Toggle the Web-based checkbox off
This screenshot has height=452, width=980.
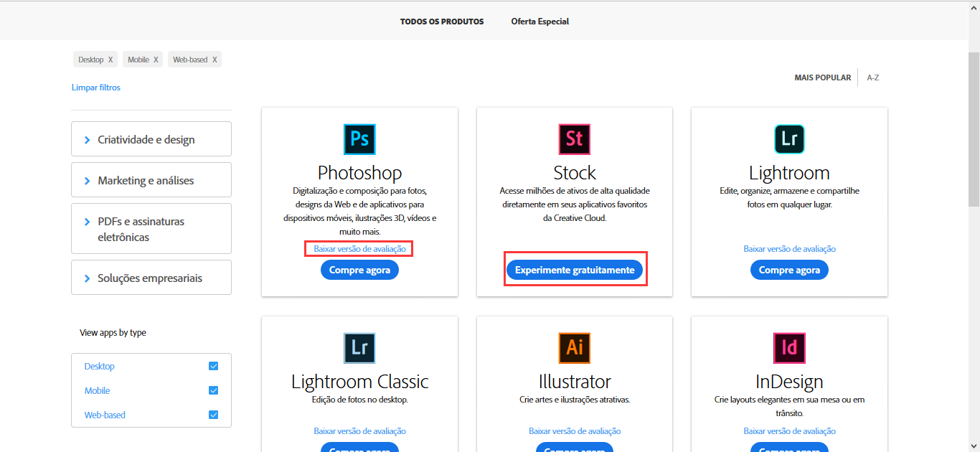pos(213,414)
